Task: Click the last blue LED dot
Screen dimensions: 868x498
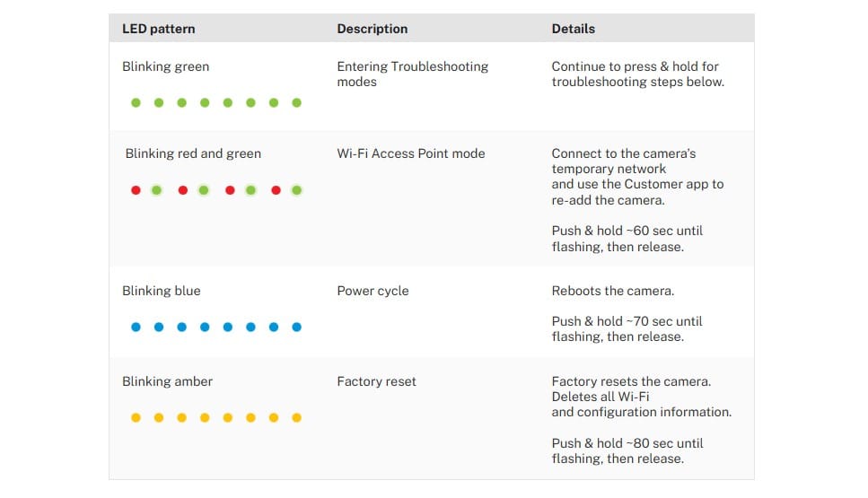Action: [297, 327]
